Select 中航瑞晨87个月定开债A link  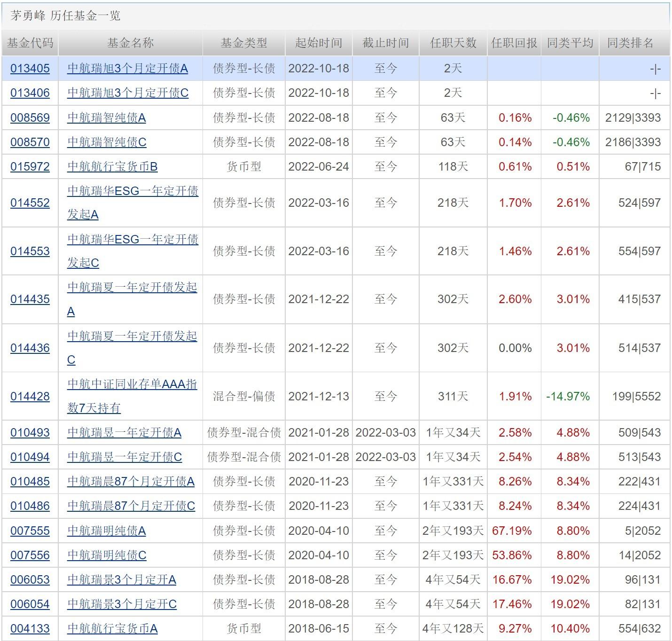pos(131,482)
